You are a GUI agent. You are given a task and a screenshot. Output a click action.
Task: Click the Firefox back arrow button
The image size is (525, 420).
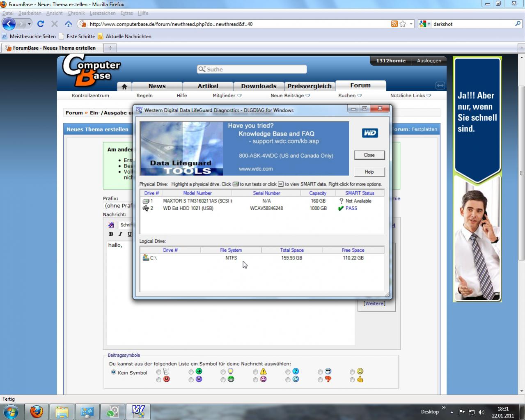click(9, 24)
